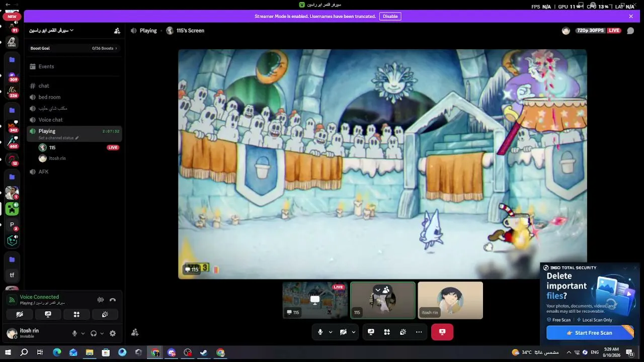This screenshot has width=644, height=362.
Task: Select the live 115 screen share thumbnail
Action: pos(315,300)
